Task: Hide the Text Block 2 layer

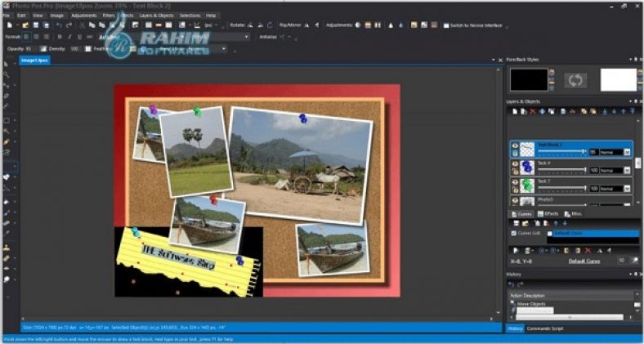Action: (515, 145)
